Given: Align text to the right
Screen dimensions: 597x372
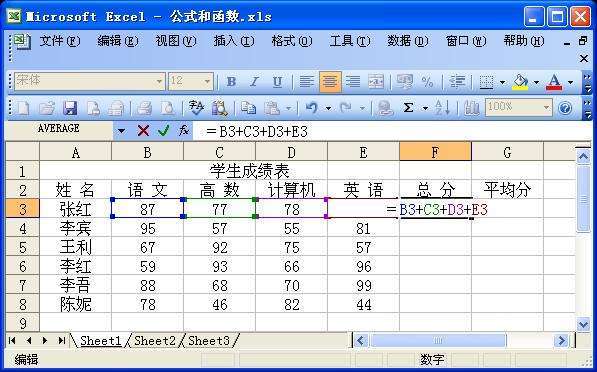Looking at the screenshot, I should point(353,81).
